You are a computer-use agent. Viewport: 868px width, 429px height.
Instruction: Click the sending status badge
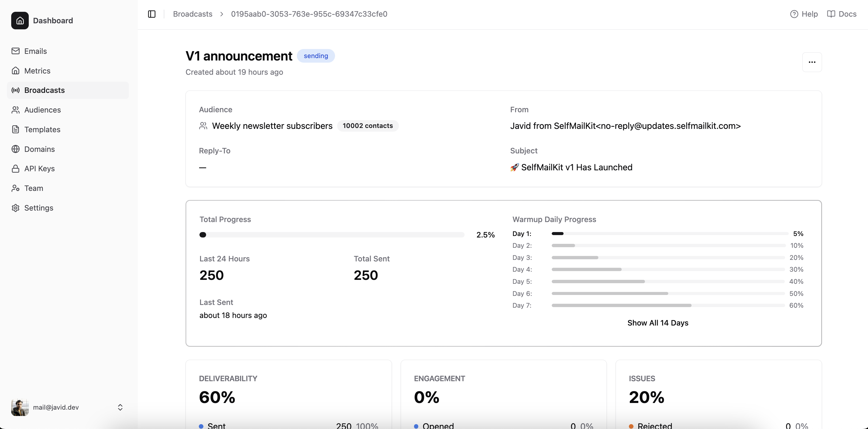coord(316,56)
